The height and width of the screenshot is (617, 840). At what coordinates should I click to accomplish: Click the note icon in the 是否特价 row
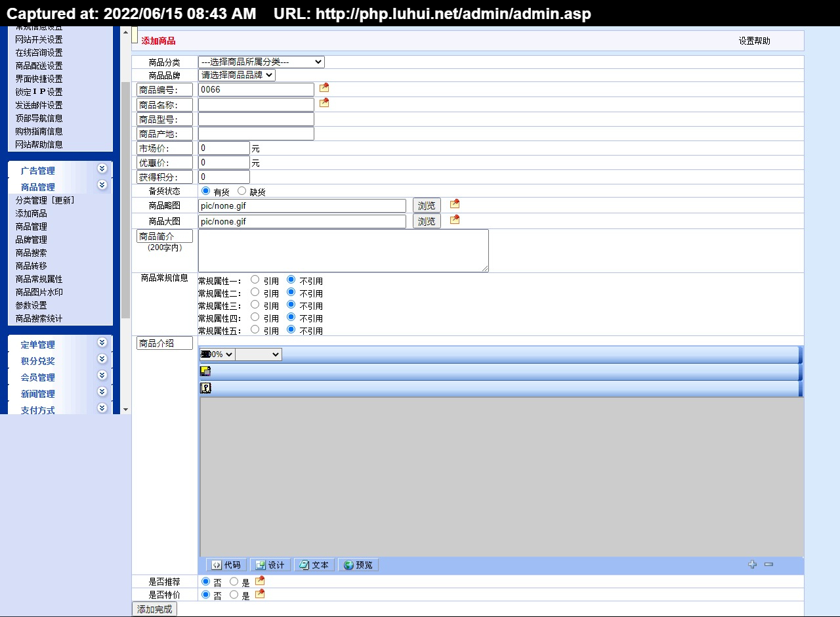pyautogui.click(x=260, y=594)
